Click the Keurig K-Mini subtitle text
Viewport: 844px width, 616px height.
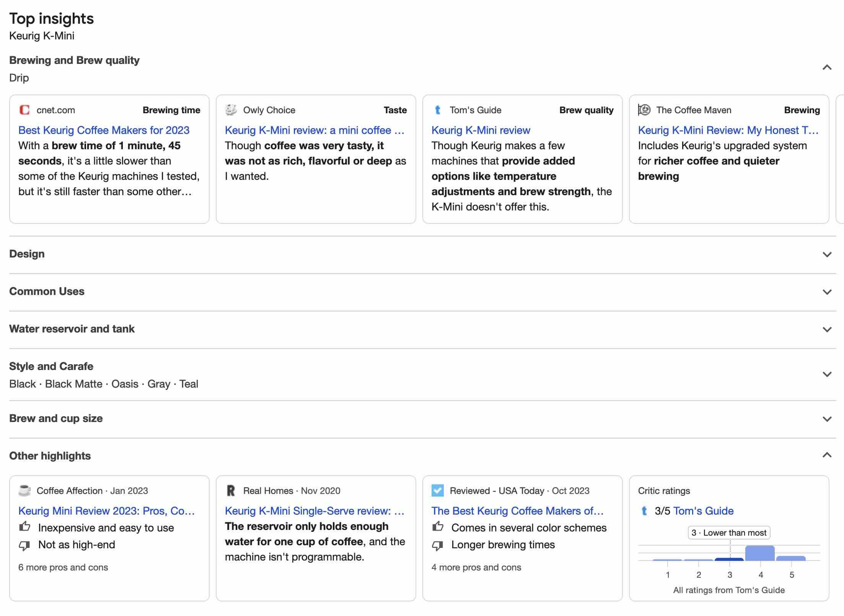(x=42, y=36)
